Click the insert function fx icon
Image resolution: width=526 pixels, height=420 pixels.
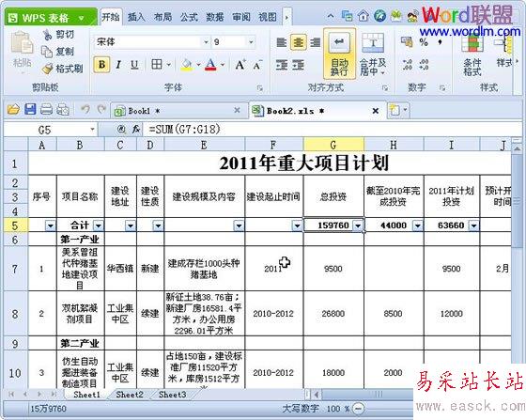(x=136, y=129)
